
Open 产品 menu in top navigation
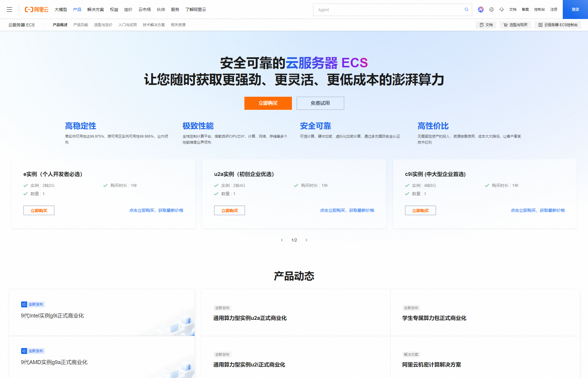click(77, 9)
